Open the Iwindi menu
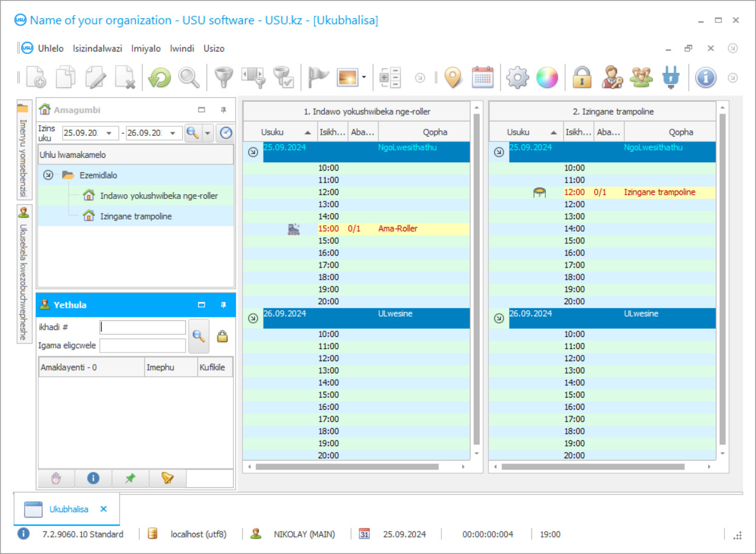Viewport: 756px width, 554px height. (182, 49)
